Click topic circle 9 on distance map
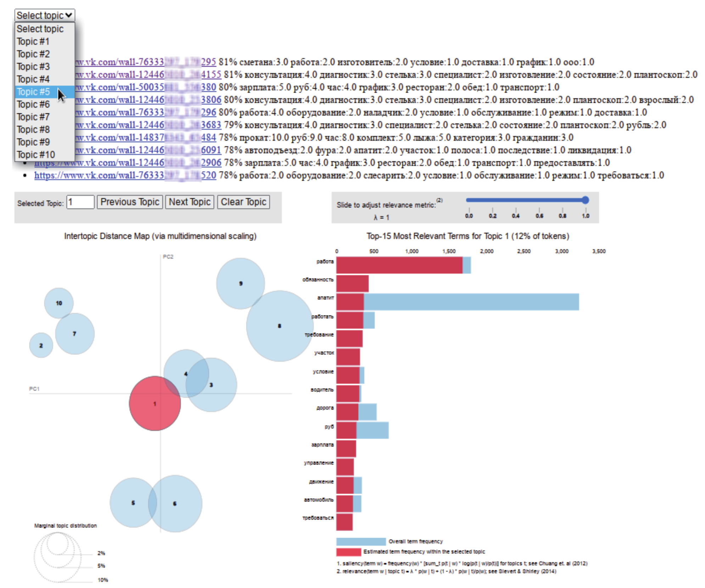The height and width of the screenshot is (588, 705). pyautogui.click(x=240, y=282)
